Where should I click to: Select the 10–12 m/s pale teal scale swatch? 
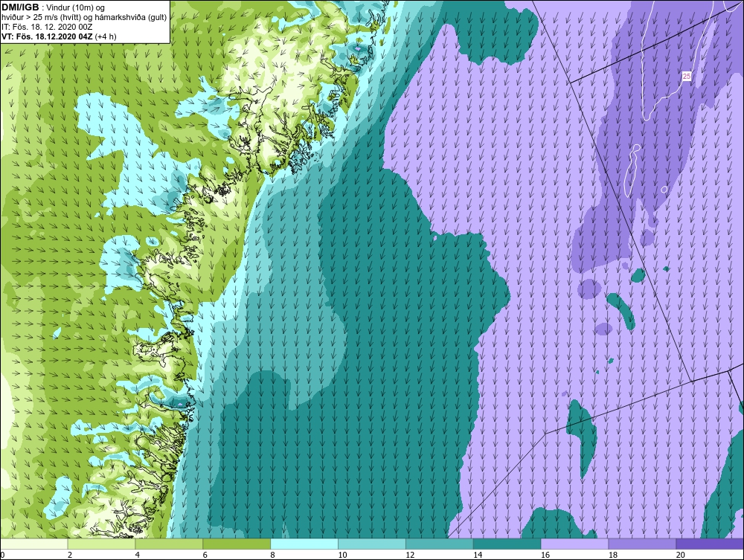(371, 544)
